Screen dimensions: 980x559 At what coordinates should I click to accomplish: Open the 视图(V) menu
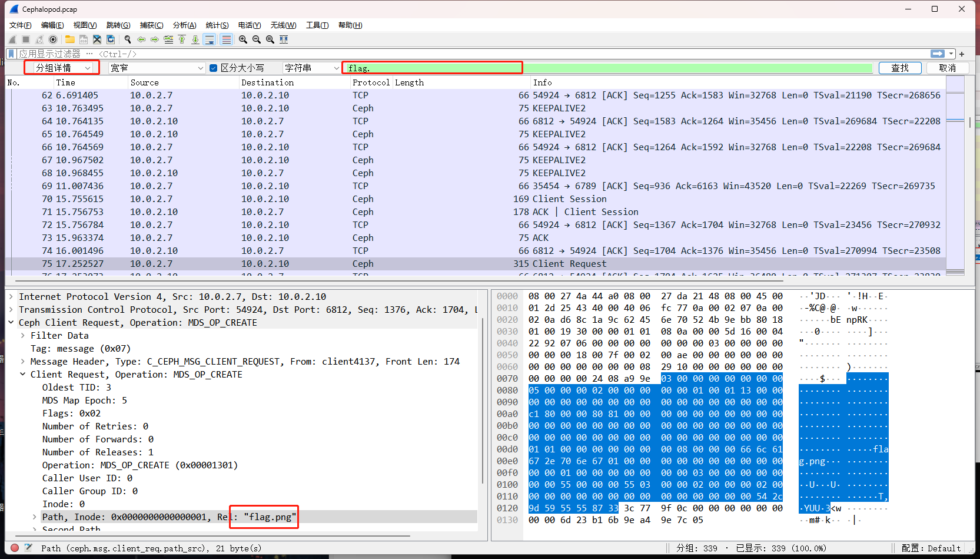coord(85,25)
